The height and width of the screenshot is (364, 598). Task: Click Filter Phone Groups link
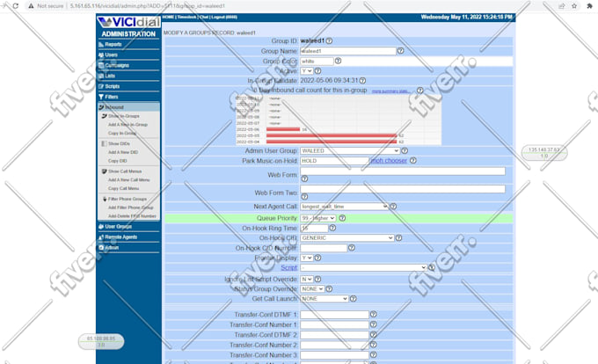point(127,199)
